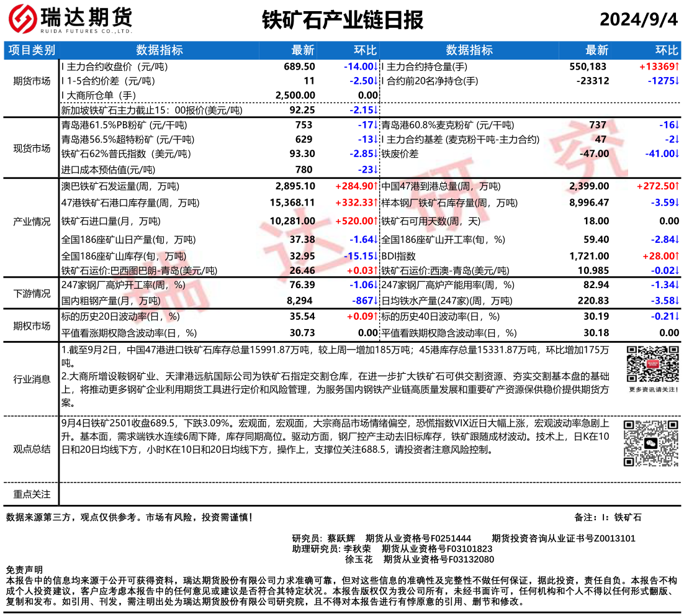
Task: Click the 重点关注 section label
Action: [x=32, y=494]
